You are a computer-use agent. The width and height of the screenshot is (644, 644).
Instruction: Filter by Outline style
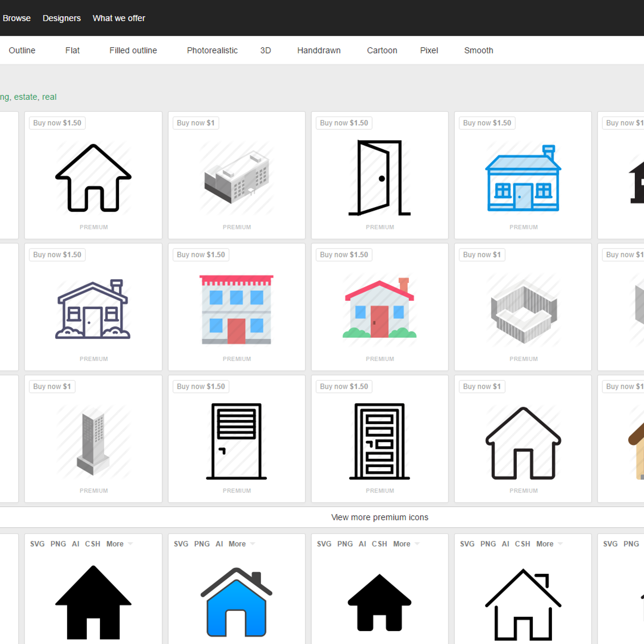22,50
